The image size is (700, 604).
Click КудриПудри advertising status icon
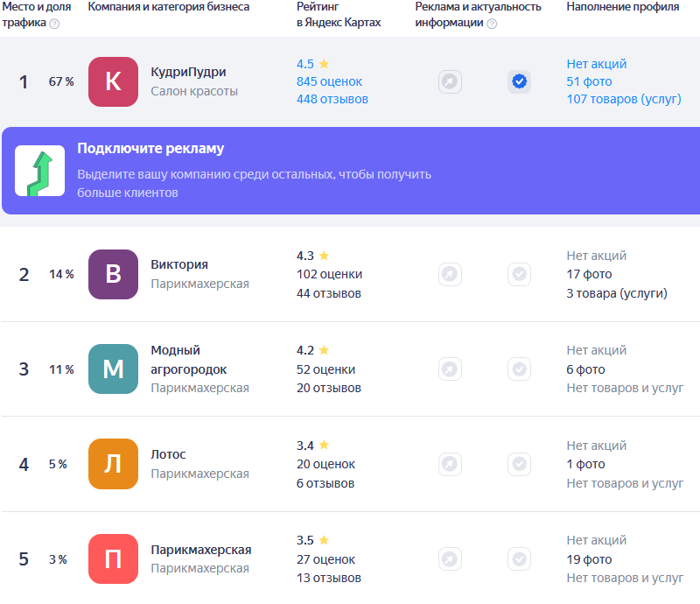coord(450,81)
